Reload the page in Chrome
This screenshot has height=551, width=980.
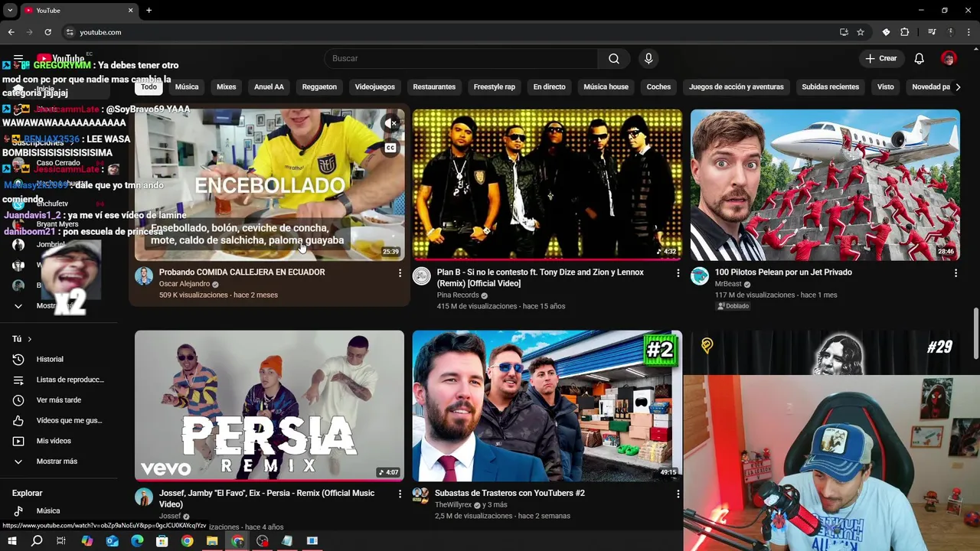point(47,32)
